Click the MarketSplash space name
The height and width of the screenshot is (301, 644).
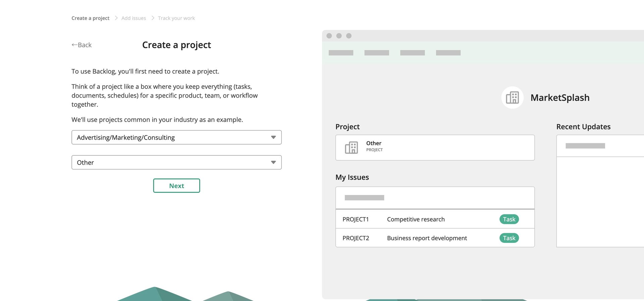(x=560, y=98)
